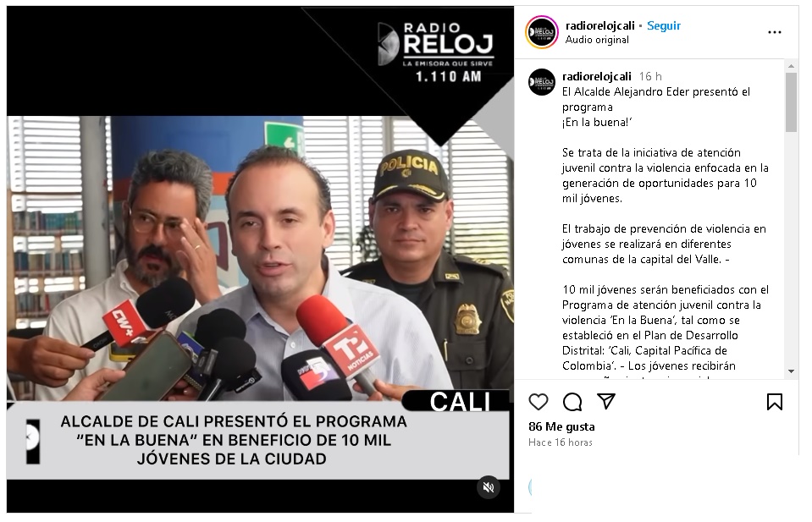The height and width of the screenshot is (522, 812).
Task: Click the radiorelojcali header profile avatar
Action: click(542, 32)
